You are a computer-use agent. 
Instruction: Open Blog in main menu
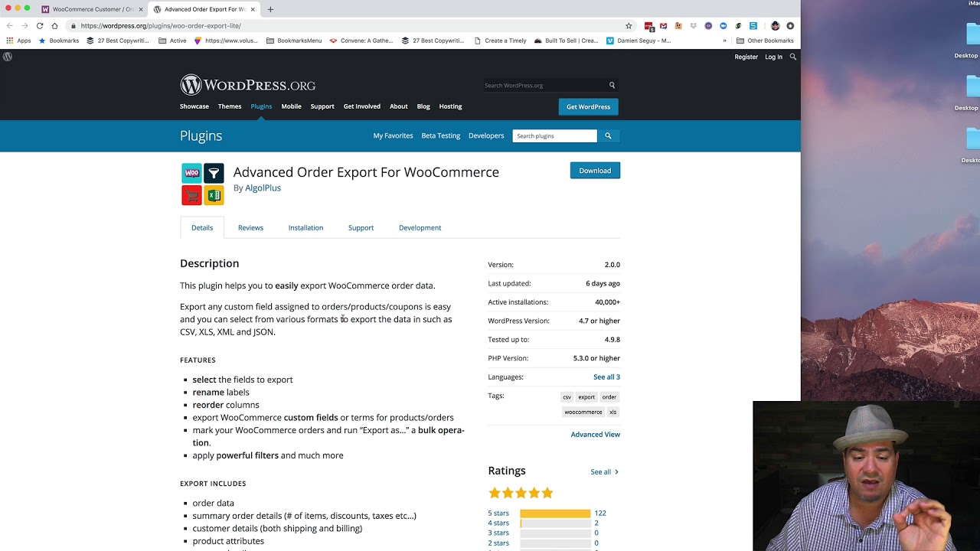pyautogui.click(x=423, y=106)
